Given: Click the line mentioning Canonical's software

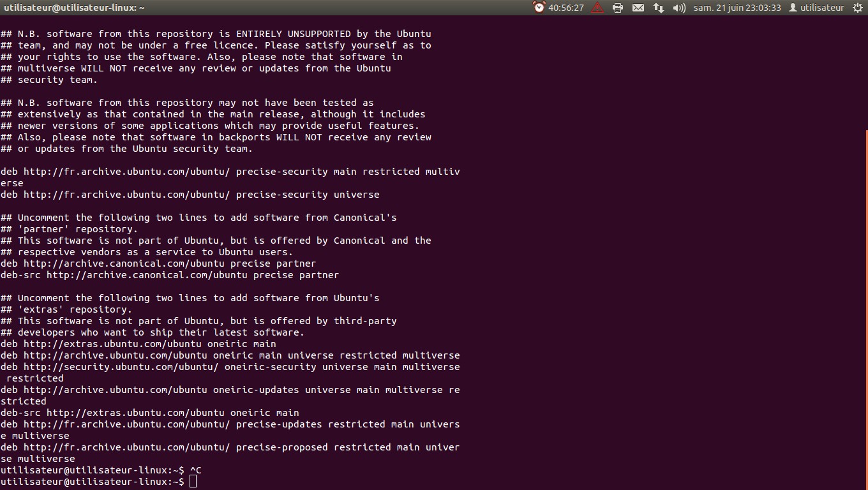Looking at the screenshot, I should 198,218.
